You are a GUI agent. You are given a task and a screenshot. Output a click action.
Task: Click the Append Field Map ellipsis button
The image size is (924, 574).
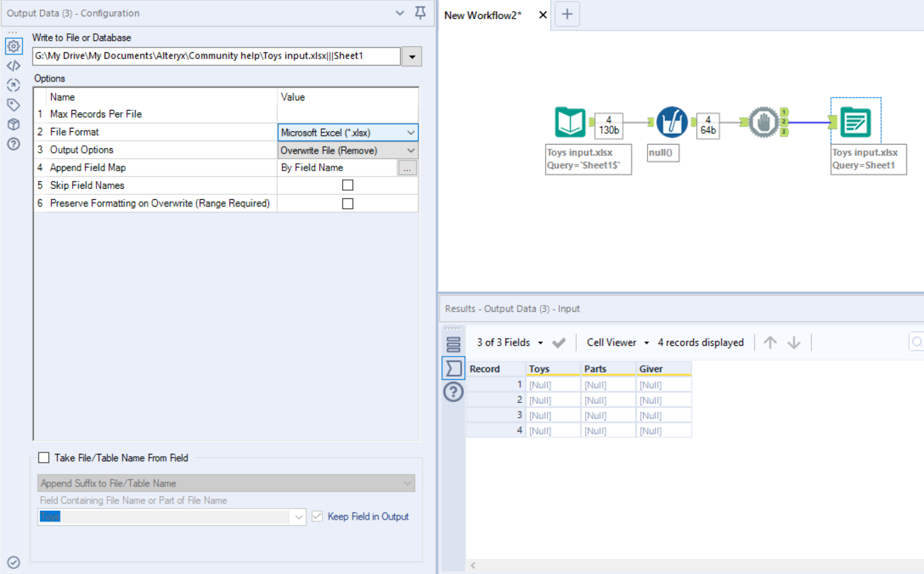click(408, 167)
